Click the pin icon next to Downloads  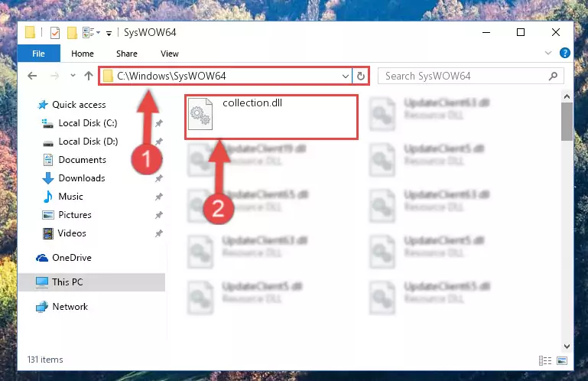pyautogui.click(x=159, y=178)
